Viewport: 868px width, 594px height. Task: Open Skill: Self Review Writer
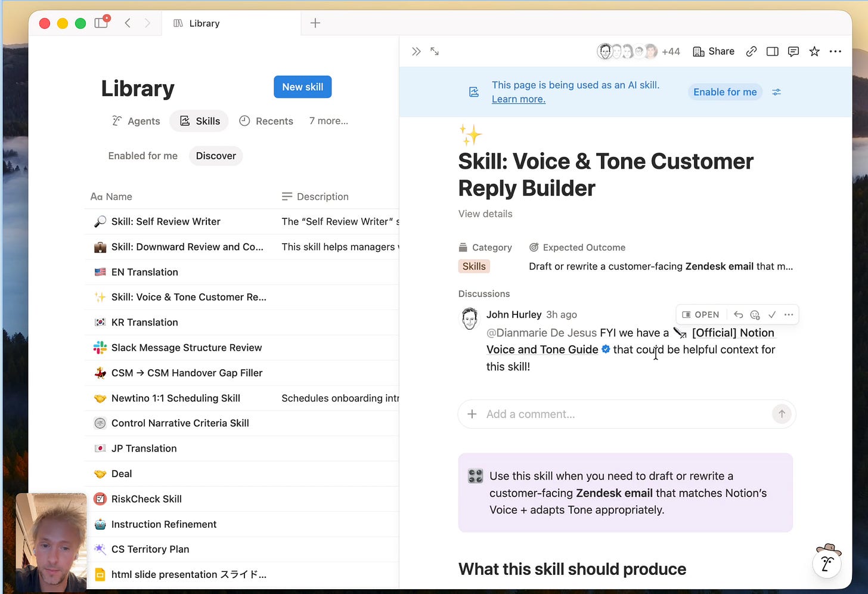166,222
